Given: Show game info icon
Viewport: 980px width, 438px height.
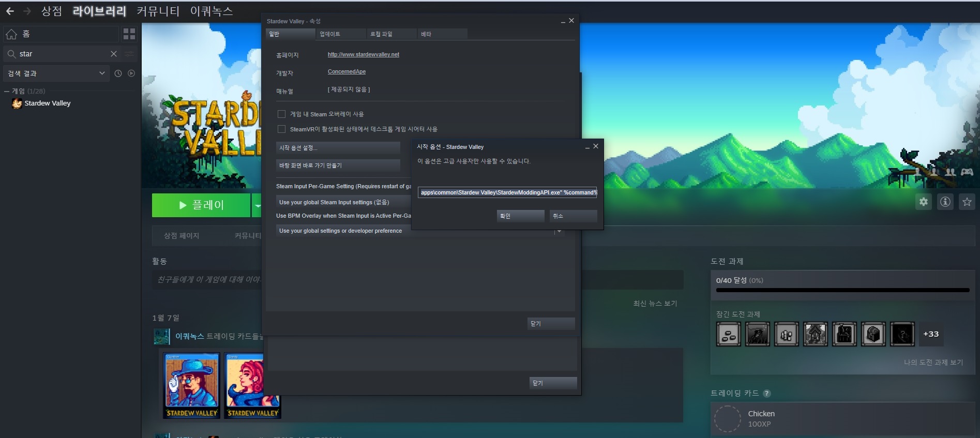Looking at the screenshot, I should click(945, 202).
